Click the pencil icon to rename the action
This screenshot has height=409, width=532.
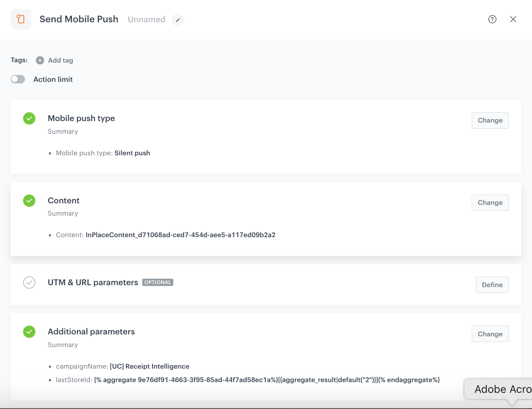(x=178, y=20)
